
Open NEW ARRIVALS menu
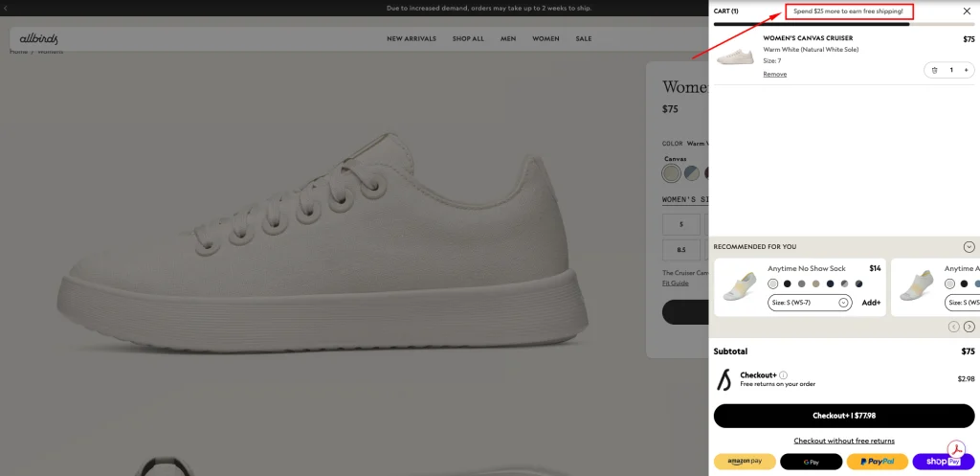click(x=412, y=38)
